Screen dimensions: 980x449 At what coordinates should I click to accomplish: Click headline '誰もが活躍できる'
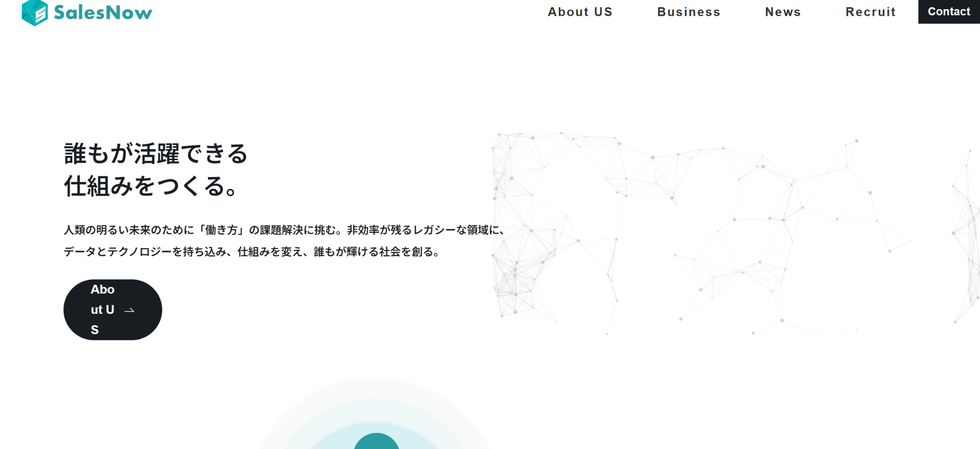pos(156,154)
